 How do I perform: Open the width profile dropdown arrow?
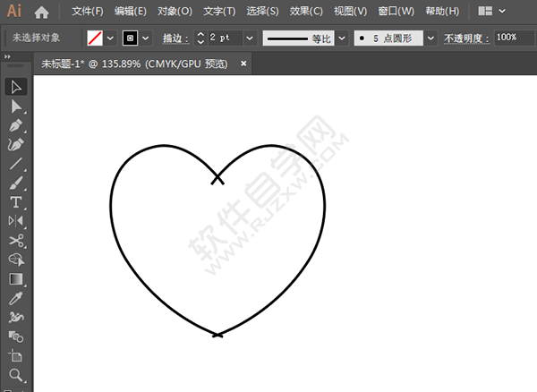[342, 38]
